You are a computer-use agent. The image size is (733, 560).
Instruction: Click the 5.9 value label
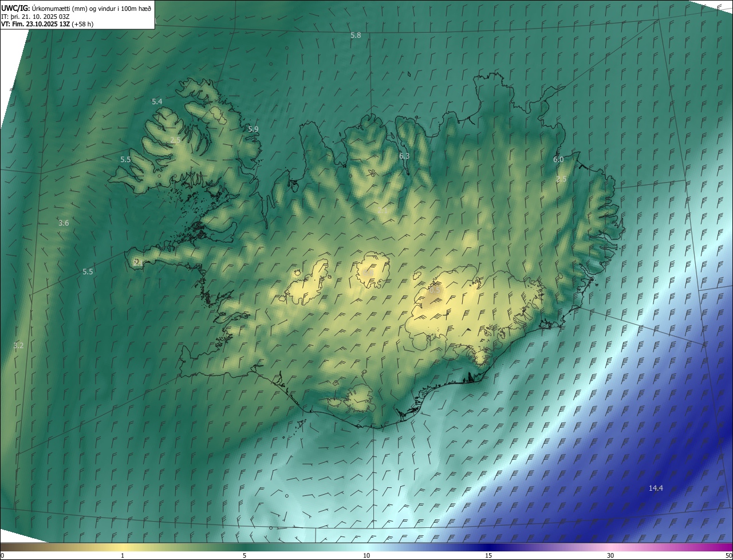point(253,129)
